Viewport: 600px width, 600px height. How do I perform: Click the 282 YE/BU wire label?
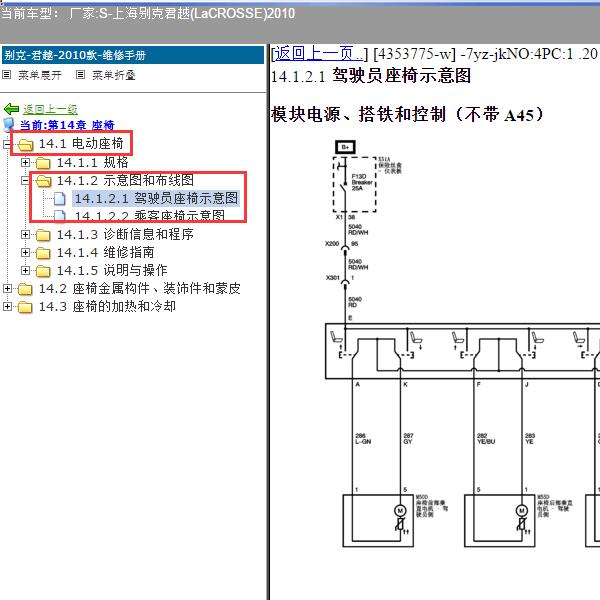486,439
